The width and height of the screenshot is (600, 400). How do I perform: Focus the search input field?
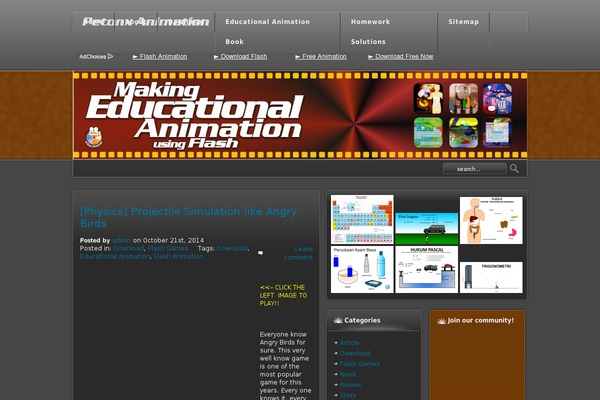point(474,169)
